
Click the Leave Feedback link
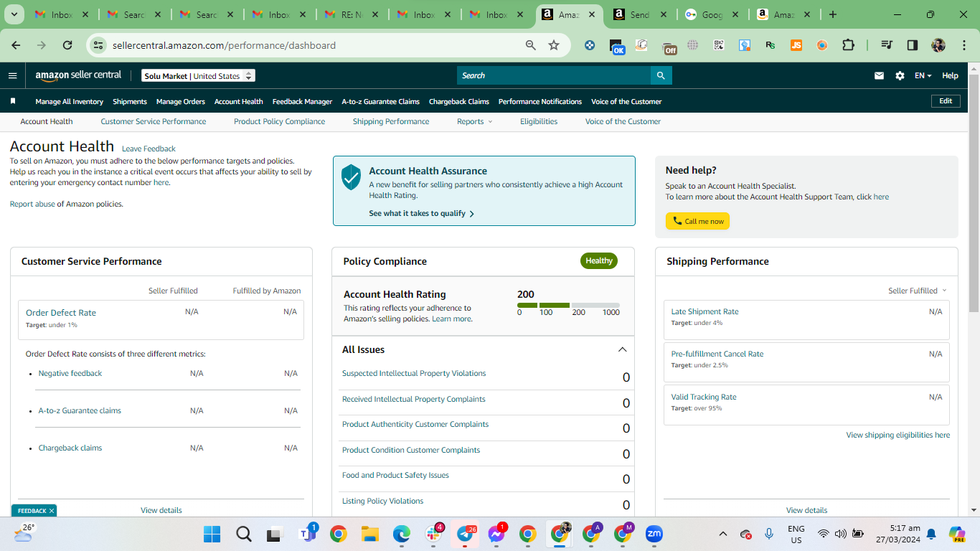(149, 149)
